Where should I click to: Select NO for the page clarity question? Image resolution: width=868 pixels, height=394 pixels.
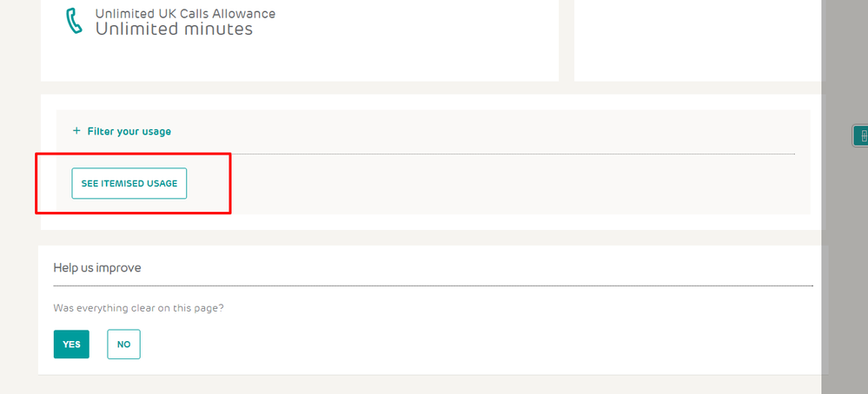tap(123, 345)
